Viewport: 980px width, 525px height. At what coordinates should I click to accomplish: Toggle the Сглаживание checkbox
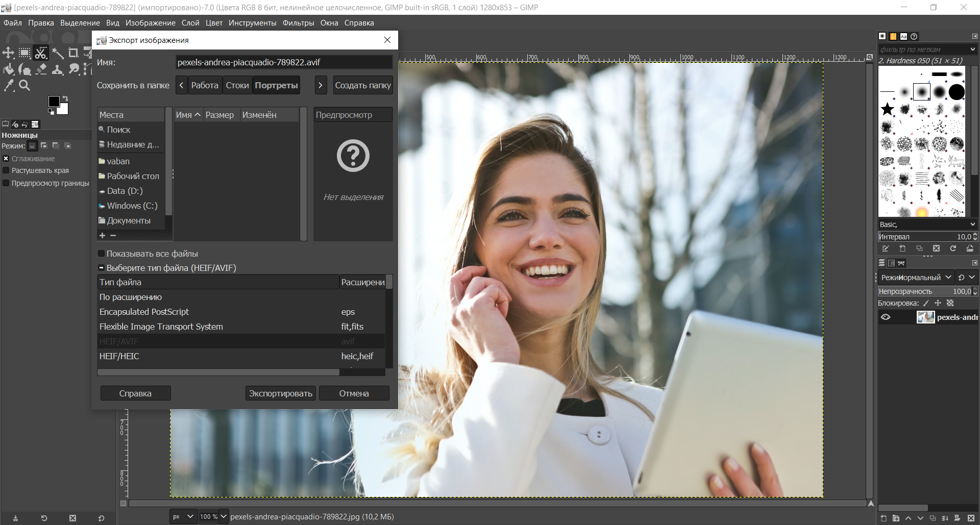pyautogui.click(x=6, y=159)
